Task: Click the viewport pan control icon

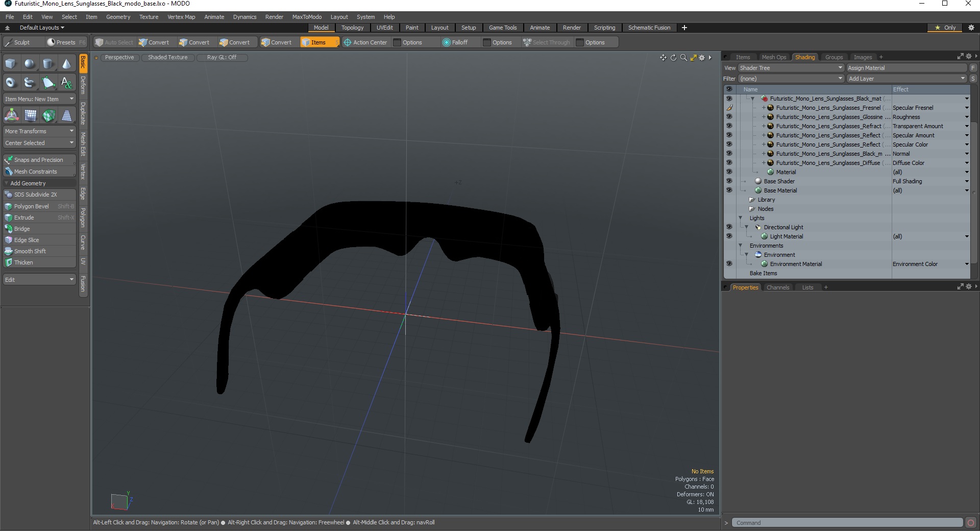Action: coord(663,58)
